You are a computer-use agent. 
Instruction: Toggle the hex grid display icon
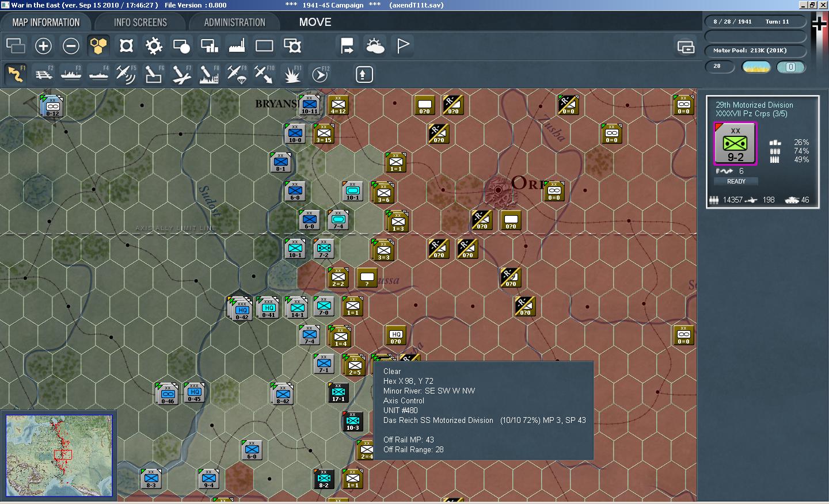click(98, 45)
